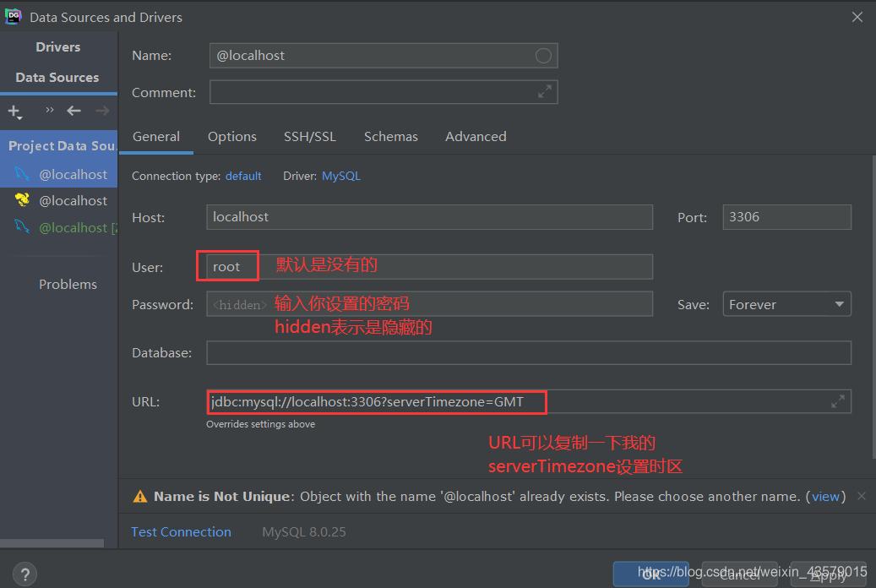Viewport: 876px width, 588px height.
Task: Go forward with right arrow icon
Action: pos(102,111)
